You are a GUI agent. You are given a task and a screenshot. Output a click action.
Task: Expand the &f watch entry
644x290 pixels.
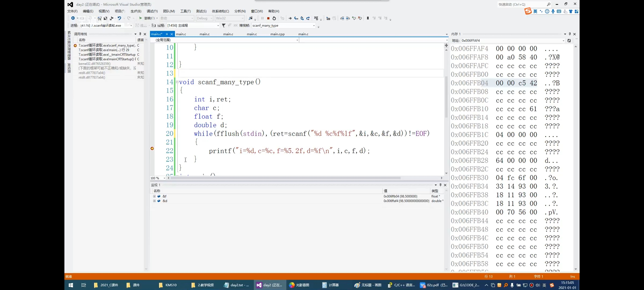(x=154, y=196)
